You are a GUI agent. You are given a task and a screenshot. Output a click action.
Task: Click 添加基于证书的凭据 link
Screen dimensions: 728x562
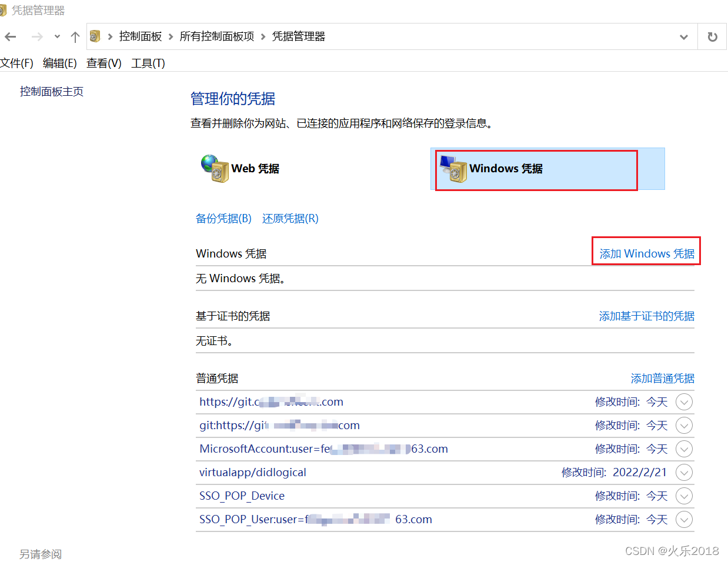click(x=647, y=316)
